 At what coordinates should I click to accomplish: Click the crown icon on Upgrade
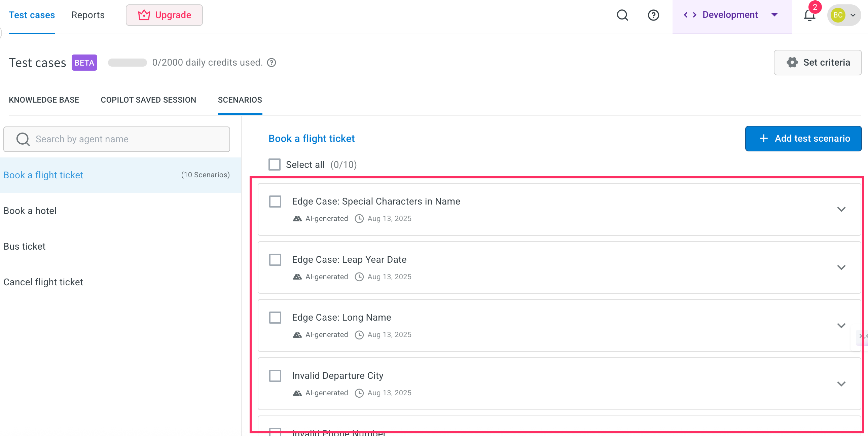click(144, 15)
